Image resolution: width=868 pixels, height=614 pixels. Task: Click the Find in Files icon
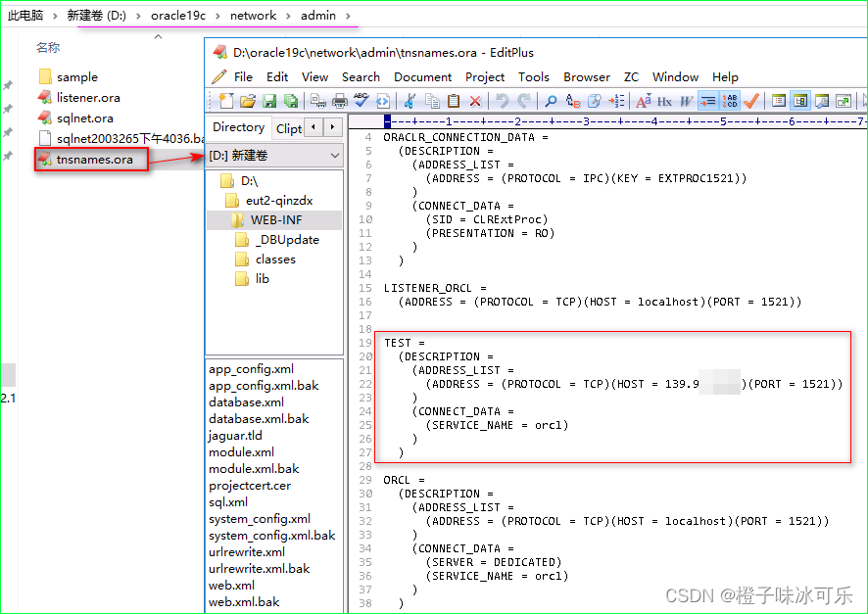coord(594,101)
